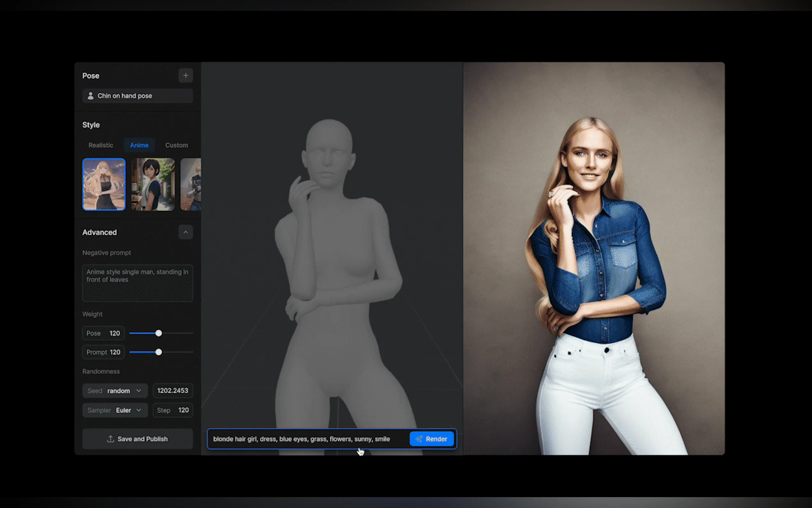Screen dimensions: 812x508
Task: Click the person icon in the pose field
Action: (90, 96)
